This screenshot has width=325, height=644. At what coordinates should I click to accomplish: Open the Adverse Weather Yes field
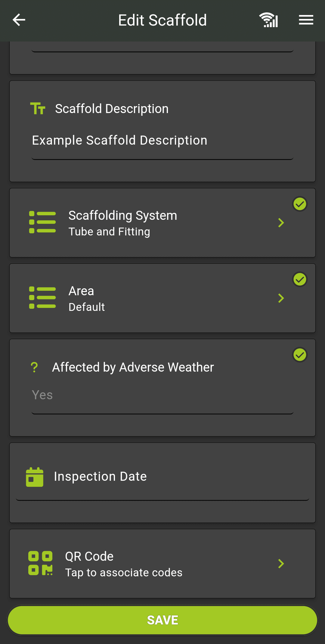pos(162,395)
